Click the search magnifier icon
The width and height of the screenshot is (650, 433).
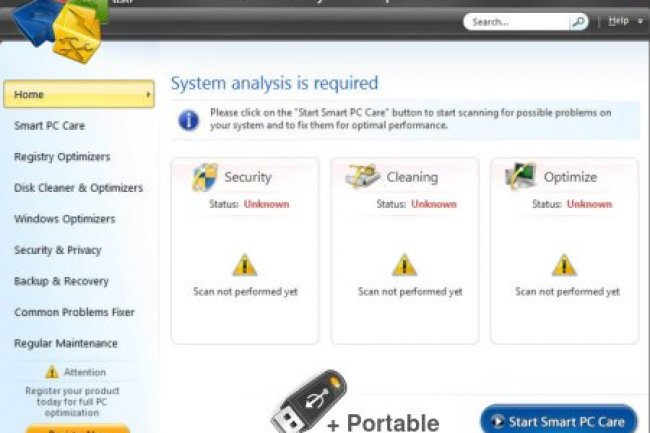coord(579,22)
